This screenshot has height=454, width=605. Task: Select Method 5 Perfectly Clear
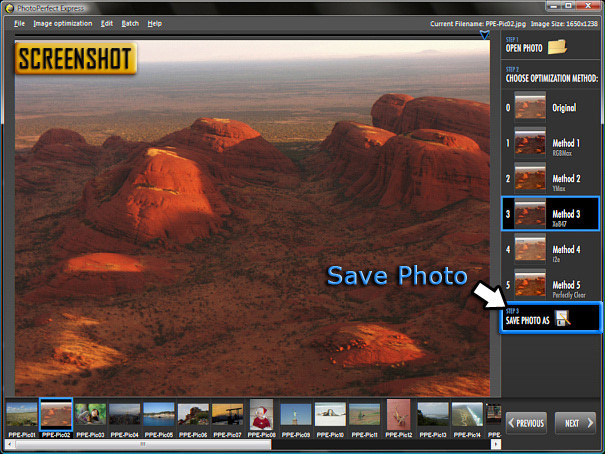click(x=550, y=285)
